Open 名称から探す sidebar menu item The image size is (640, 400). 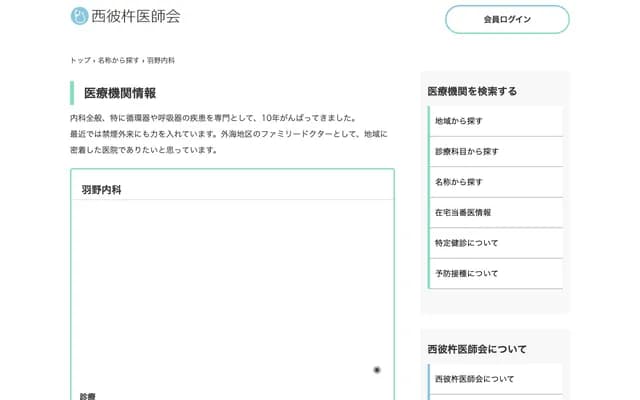tap(496, 182)
